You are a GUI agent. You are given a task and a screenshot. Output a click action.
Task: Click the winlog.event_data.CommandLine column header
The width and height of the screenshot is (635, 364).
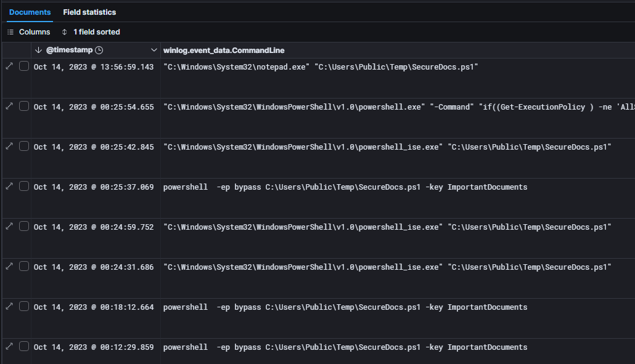coord(224,50)
